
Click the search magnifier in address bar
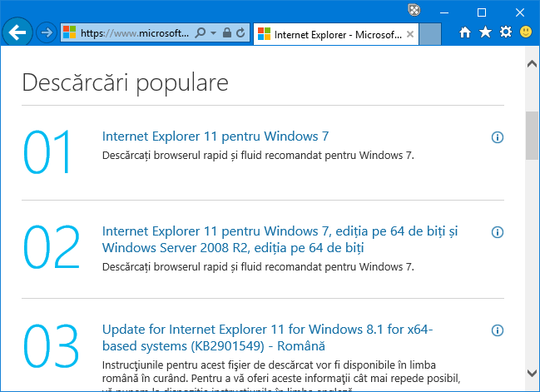pos(201,32)
